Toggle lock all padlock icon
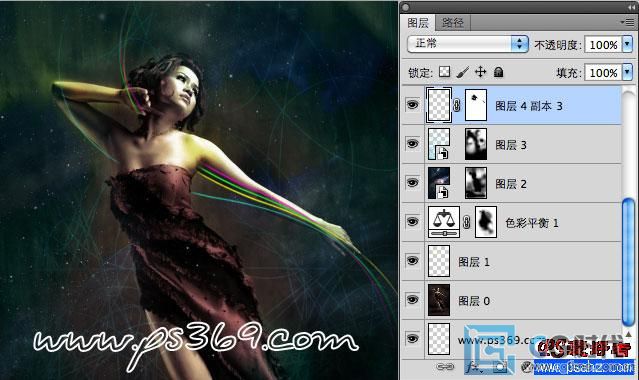 pos(498,72)
